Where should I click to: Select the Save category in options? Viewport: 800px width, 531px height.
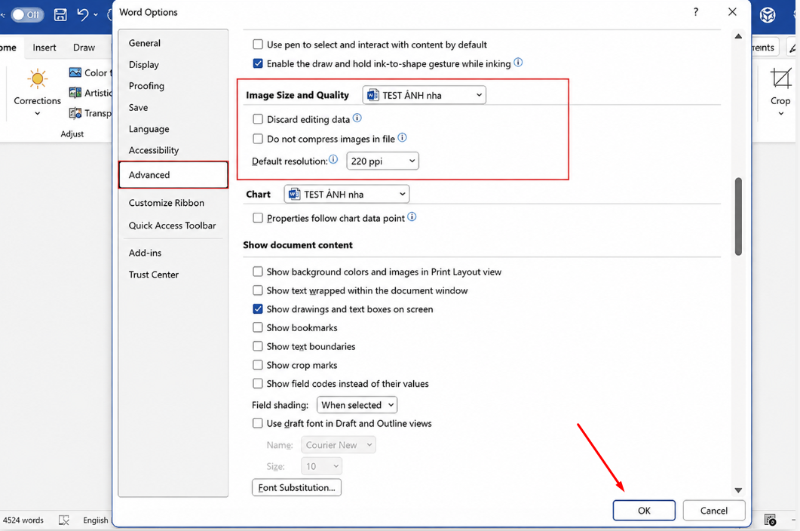[x=173, y=108]
